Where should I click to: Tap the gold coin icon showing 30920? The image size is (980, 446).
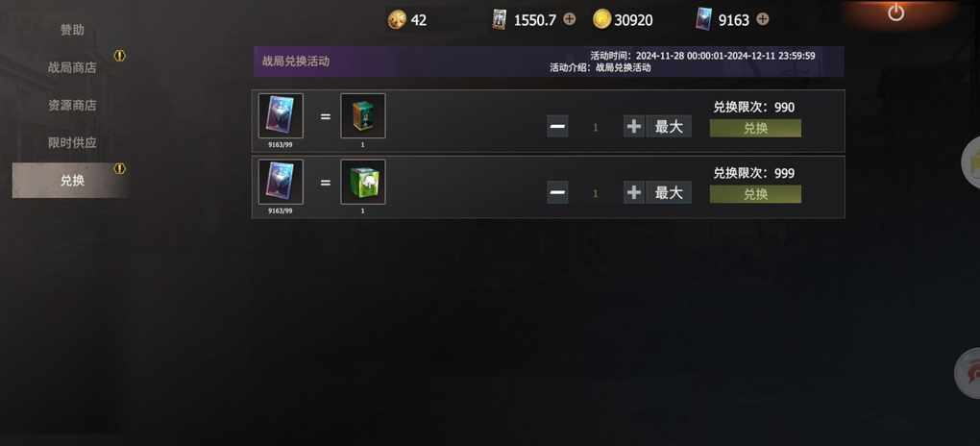point(601,19)
